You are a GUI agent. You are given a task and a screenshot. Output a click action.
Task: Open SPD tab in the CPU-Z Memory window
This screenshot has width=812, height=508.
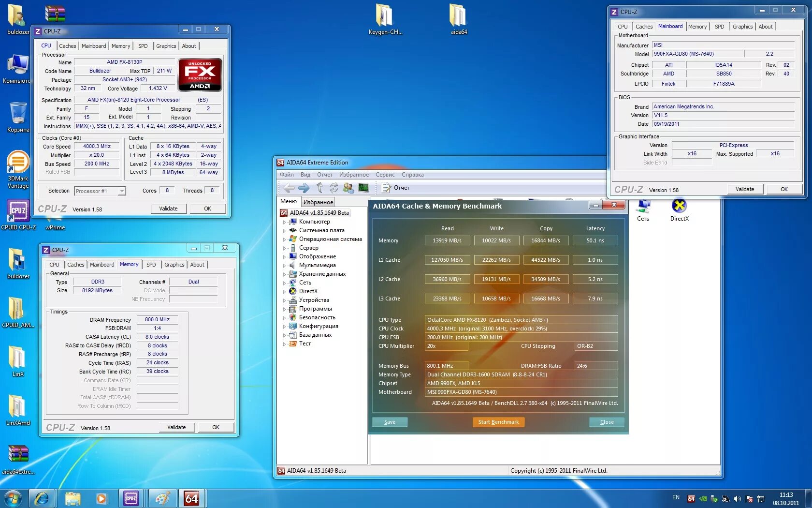[151, 265]
